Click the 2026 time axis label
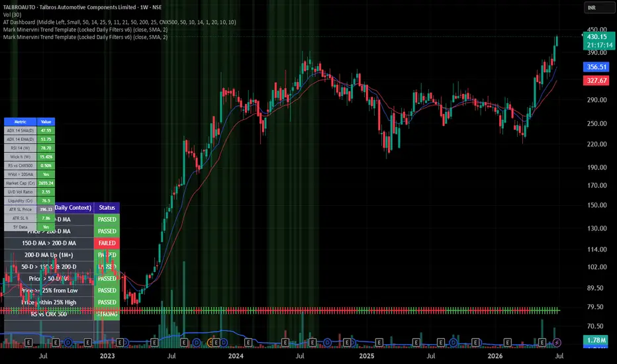Image resolution: width=617 pixels, height=364 pixels. tap(495, 356)
